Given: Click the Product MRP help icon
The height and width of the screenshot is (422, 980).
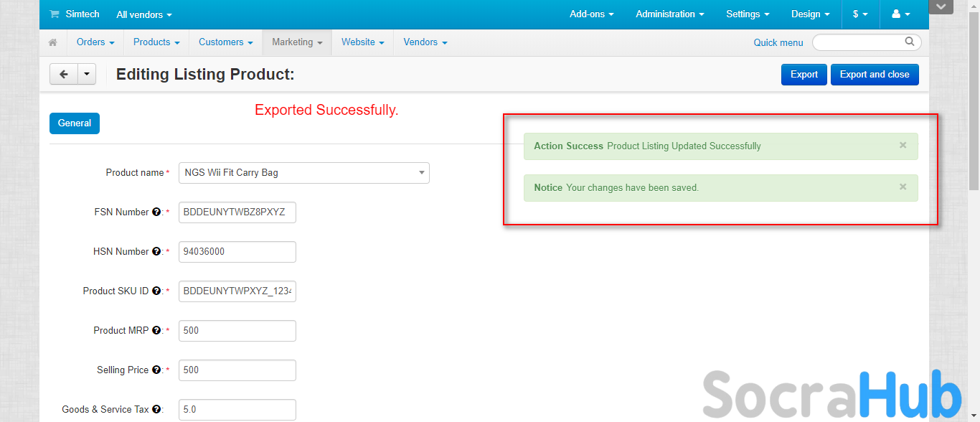Looking at the screenshot, I should (156, 331).
